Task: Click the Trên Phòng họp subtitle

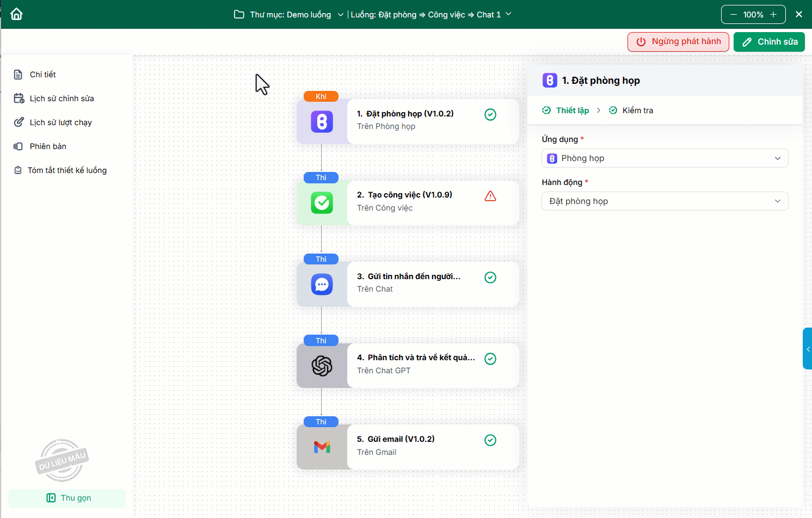Action: pos(386,126)
